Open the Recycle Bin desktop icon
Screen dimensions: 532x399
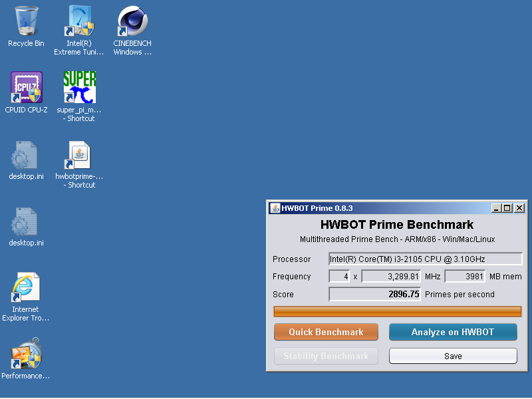coord(26,21)
